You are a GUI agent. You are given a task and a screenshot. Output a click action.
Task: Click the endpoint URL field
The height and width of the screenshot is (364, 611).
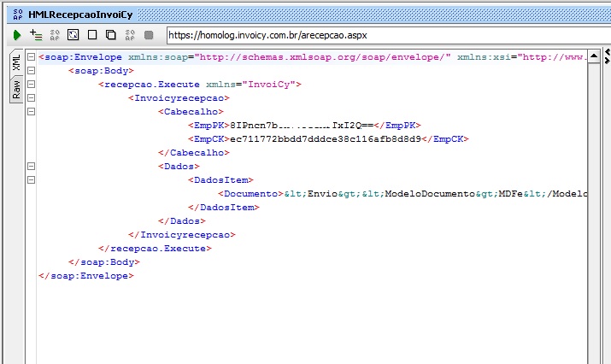click(x=367, y=35)
